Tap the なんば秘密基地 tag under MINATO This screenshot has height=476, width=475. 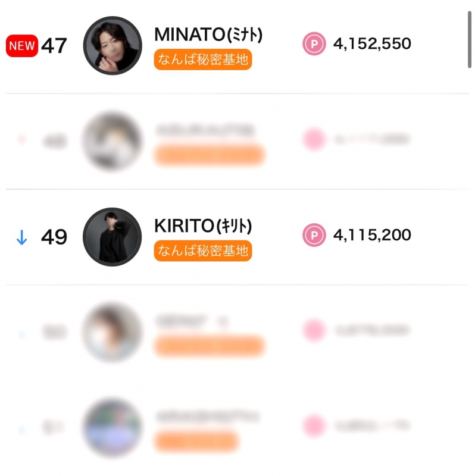coord(203,59)
